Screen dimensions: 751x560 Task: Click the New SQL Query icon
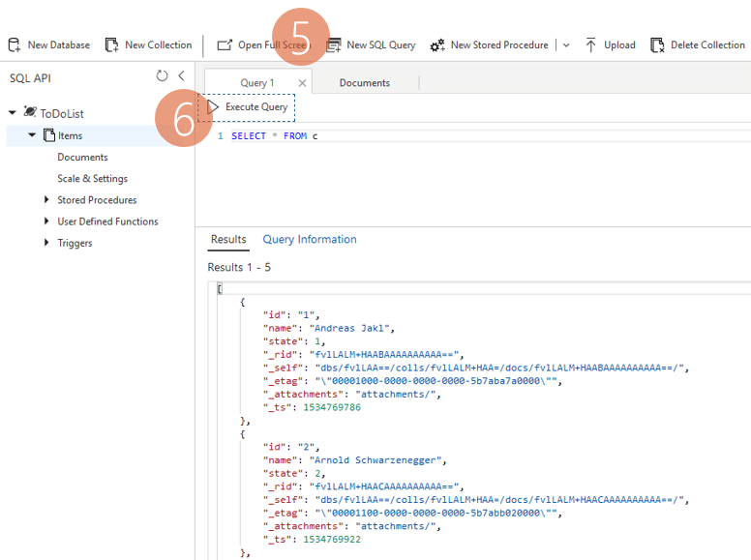point(333,45)
